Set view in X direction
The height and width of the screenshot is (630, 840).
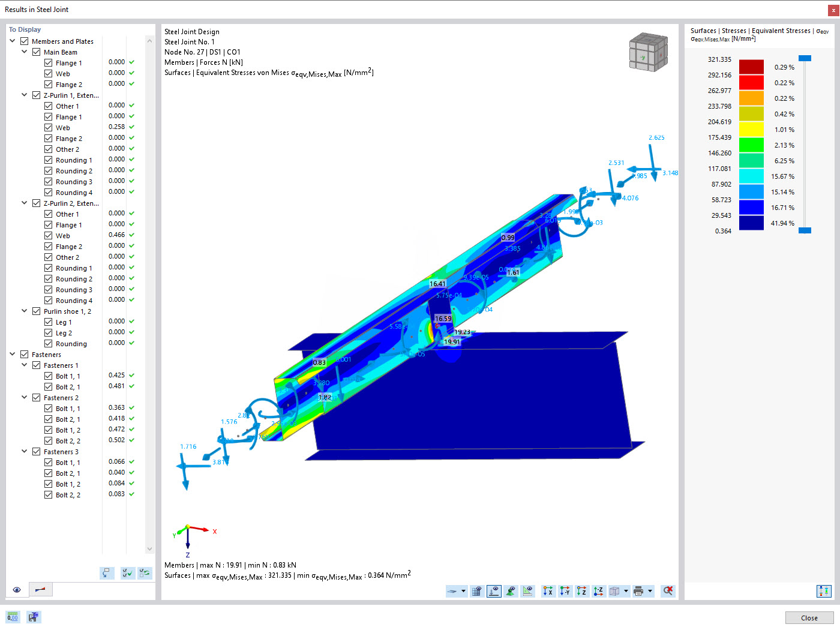[548, 591]
